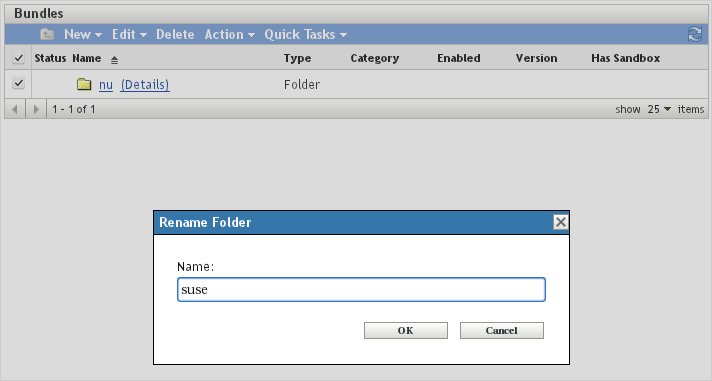Image resolution: width=712 pixels, height=381 pixels.
Task: Click the Cancel button
Action: 502,331
